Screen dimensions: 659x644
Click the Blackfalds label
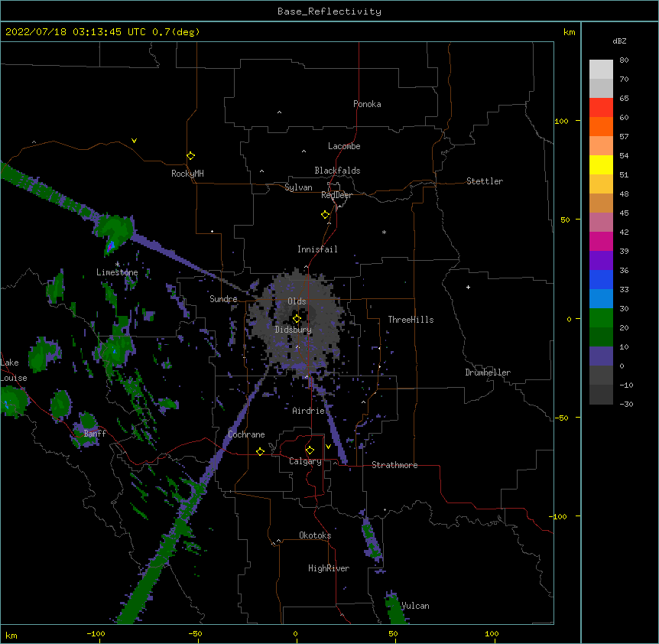tap(337, 171)
